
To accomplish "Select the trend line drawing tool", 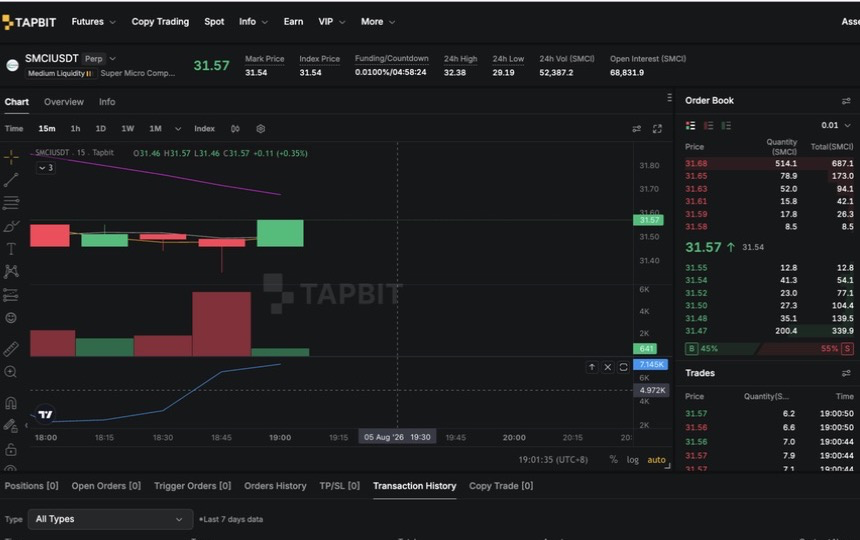I will pos(11,180).
